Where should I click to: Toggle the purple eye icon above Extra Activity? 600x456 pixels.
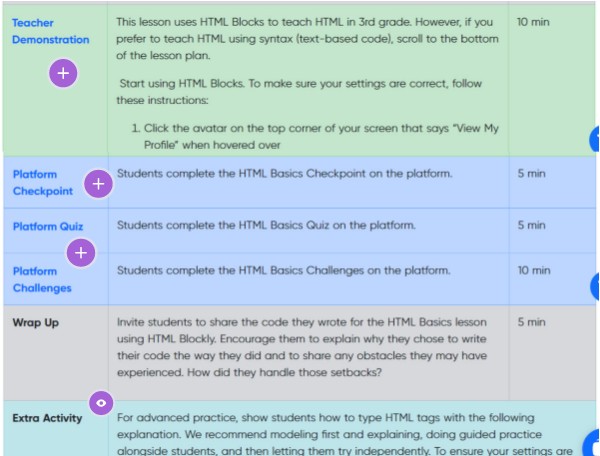coord(100,402)
